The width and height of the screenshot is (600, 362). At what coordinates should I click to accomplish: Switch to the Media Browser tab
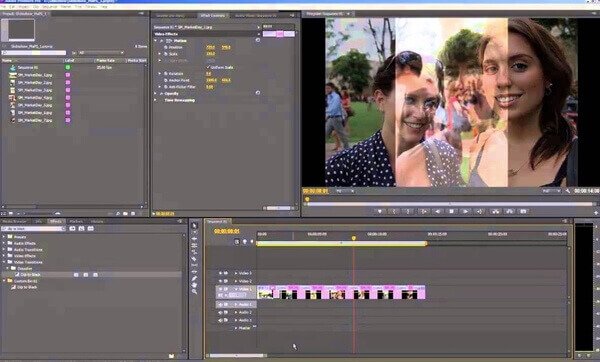15,221
